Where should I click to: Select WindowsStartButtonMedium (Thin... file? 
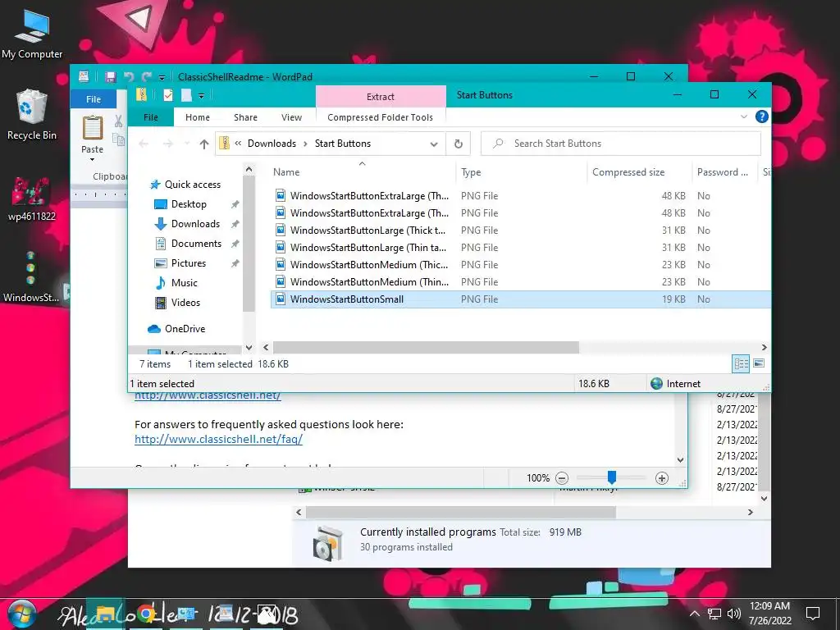click(x=520, y=282)
